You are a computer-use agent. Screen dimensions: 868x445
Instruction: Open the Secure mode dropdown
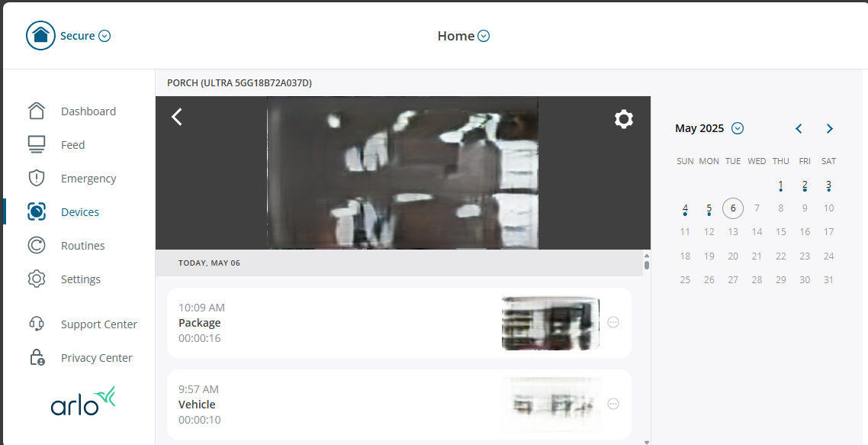point(104,35)
